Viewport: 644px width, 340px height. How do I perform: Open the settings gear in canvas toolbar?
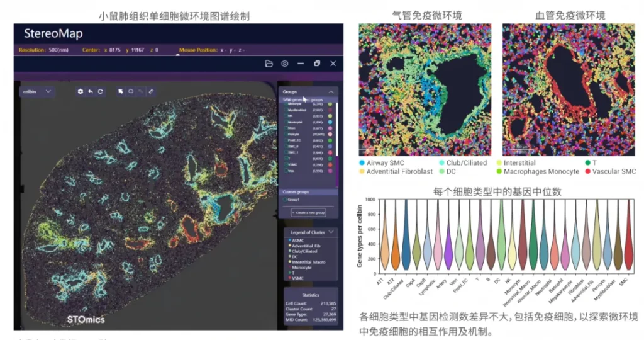(80, 91)
